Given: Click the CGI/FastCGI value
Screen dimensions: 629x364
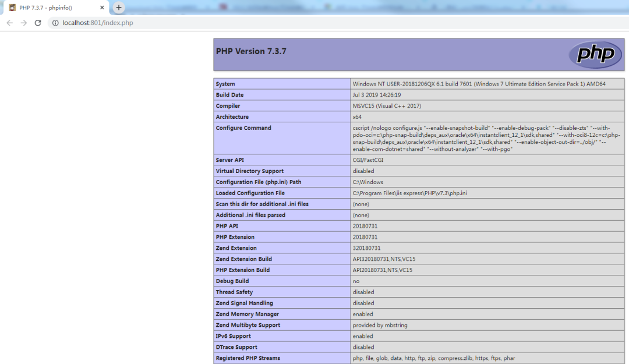Looking at the screenshot, I should (368, 160).
